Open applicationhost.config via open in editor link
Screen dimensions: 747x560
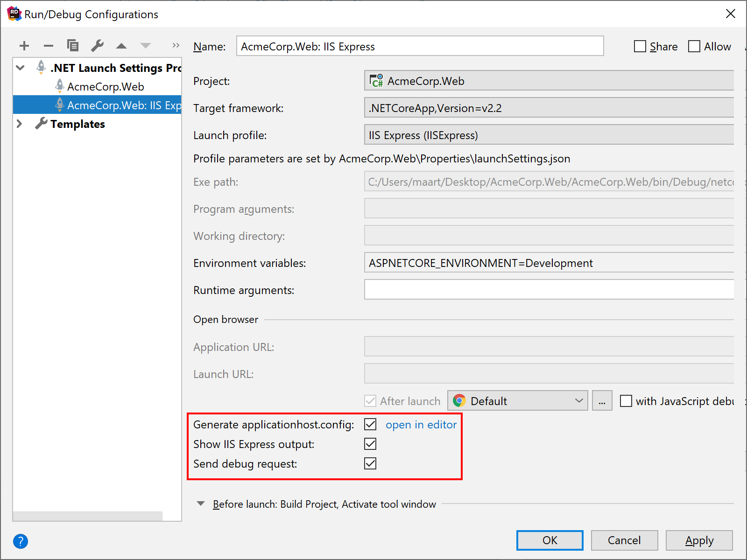(421, 424)
